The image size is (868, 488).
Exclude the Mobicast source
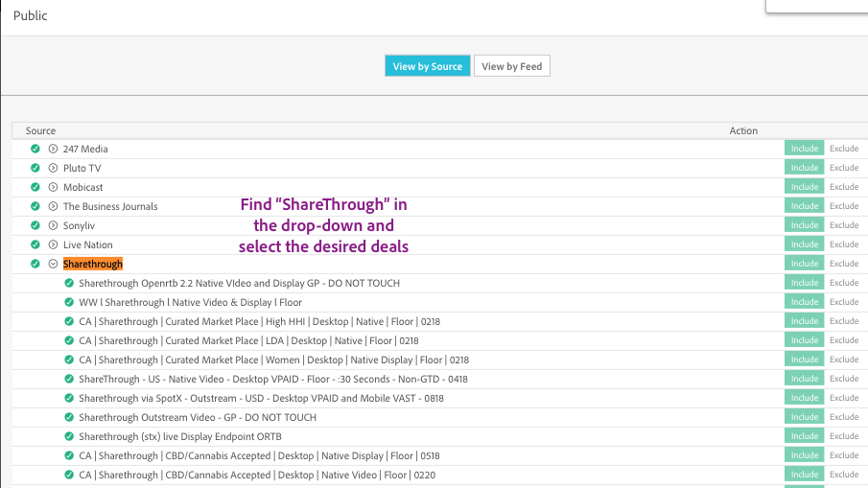coord(844,187)
